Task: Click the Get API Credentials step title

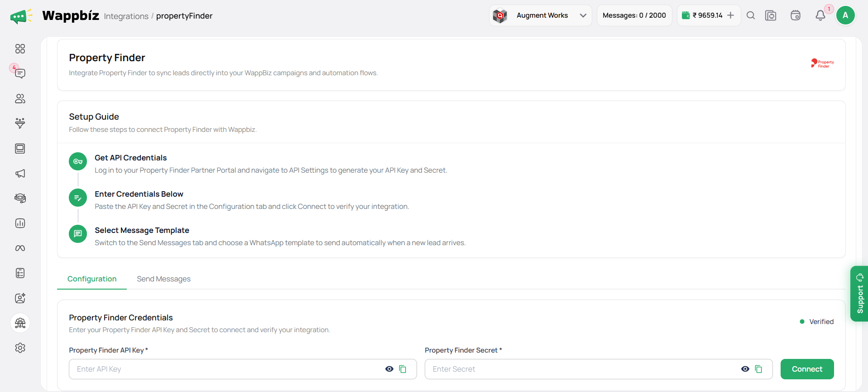Action: [x=130, y=158]
